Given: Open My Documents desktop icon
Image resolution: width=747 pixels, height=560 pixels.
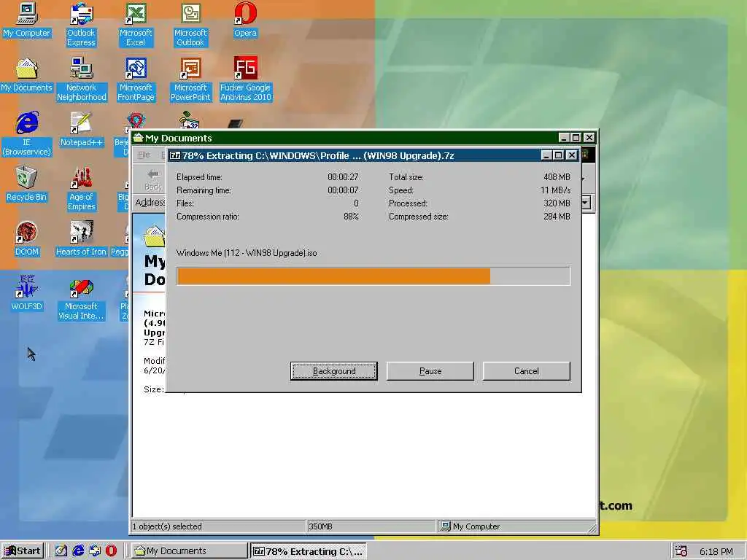Looking at the screenshot, I should pos(27,75).
